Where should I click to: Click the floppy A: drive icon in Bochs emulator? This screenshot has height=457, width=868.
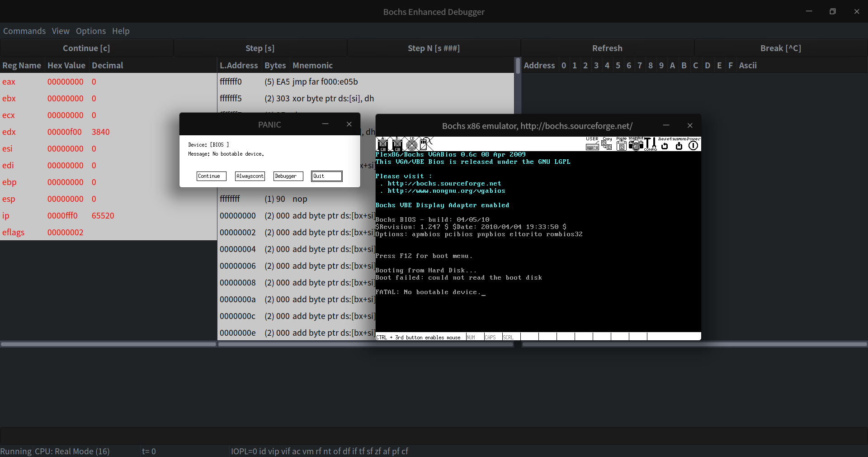(382, 144)
